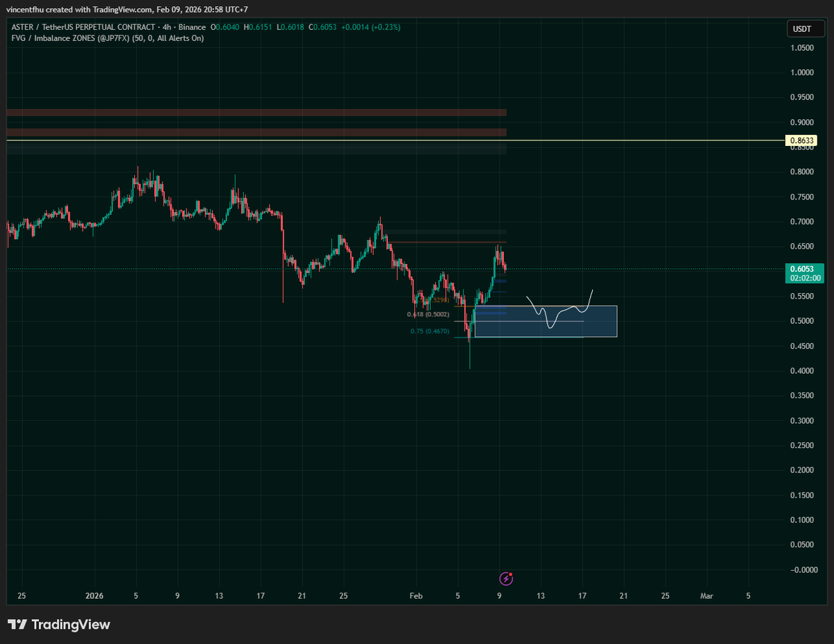Click the 0.4000 price axis label
834x644 pixels.
tap(803, 371)
